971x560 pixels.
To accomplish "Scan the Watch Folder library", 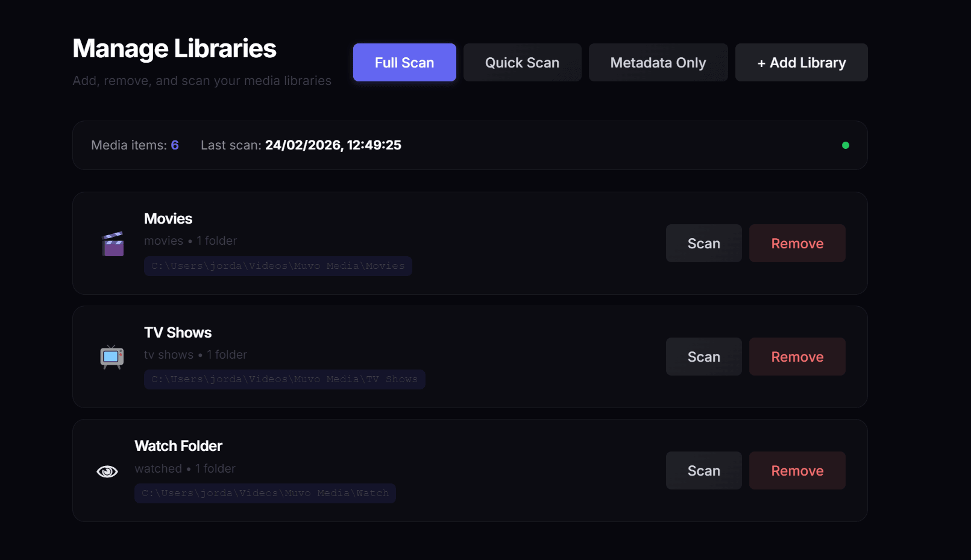I will (703, 470).
